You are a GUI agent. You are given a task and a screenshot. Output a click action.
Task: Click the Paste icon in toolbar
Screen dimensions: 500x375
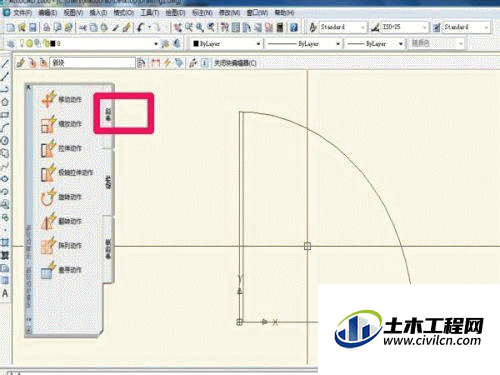click(104, 27)
